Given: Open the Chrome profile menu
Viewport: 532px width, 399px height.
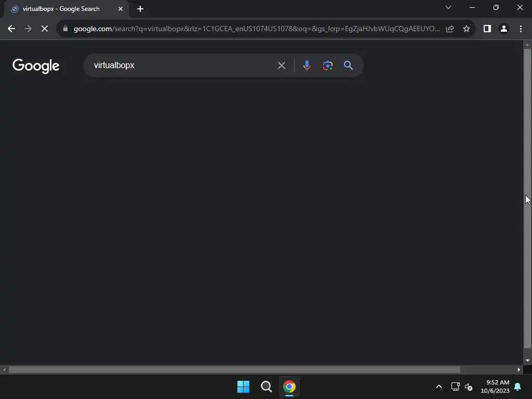Looking at the screenshot, I should point(504,29).
